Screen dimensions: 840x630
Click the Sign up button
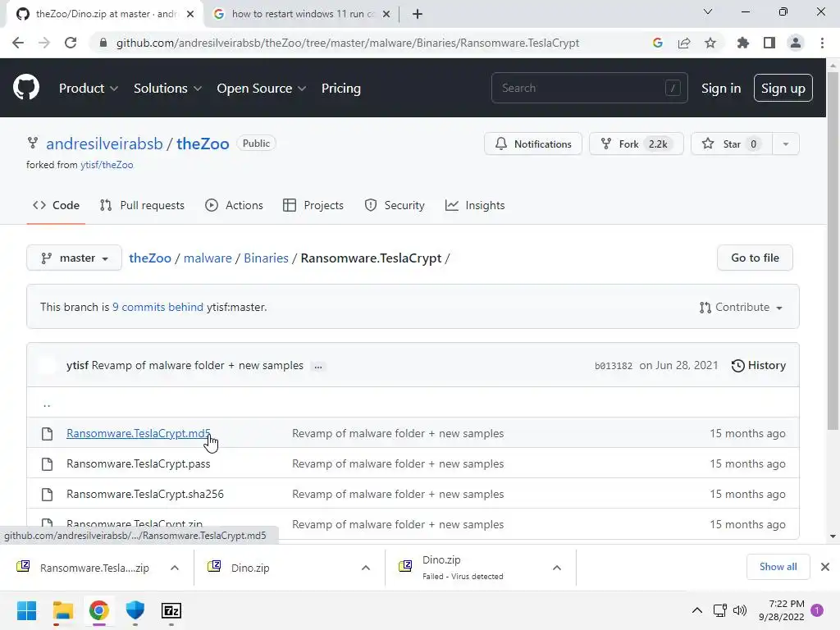pos(783,88)
